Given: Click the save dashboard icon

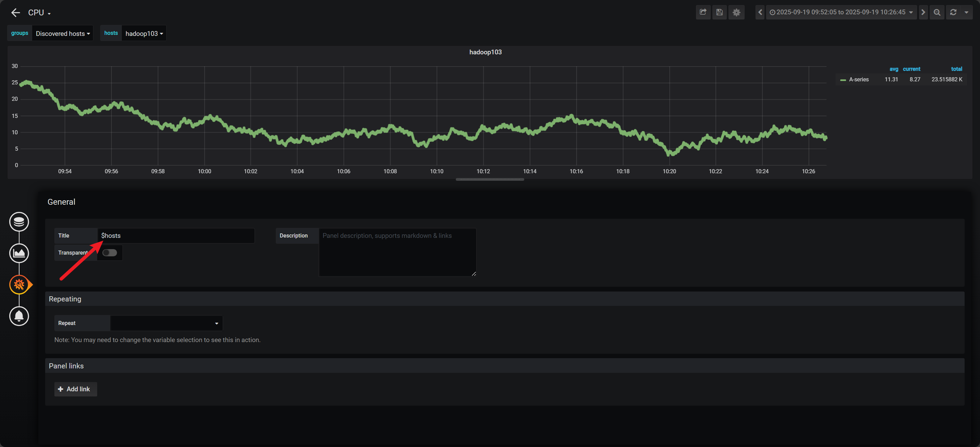Looking at the screenshot, I should coord(719,12).
